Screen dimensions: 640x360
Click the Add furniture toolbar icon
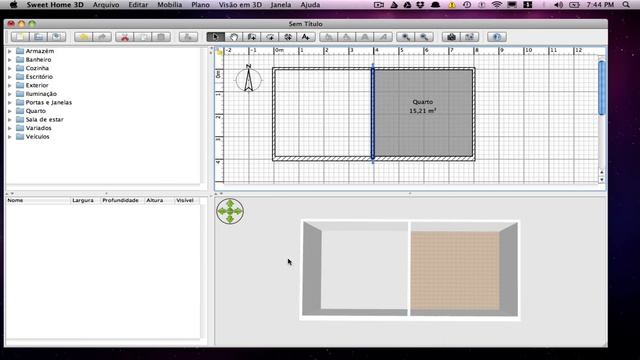point(188,37)
